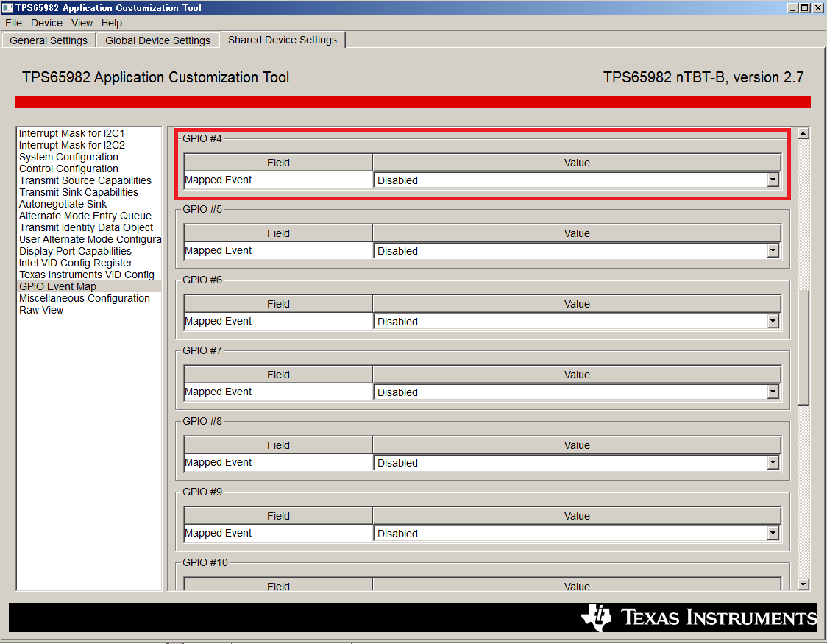Expand GPIO #4 Mapped Event dropdown arrow
Viewport: 827px width, 644px height.
pos(773,180)
